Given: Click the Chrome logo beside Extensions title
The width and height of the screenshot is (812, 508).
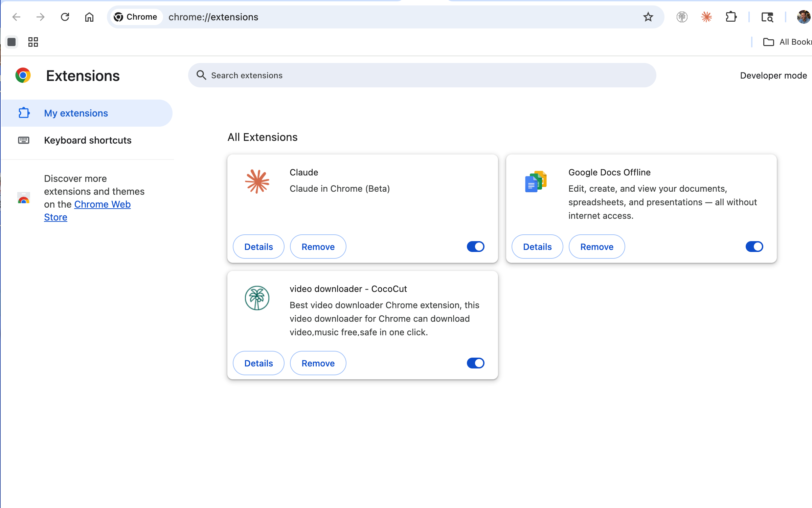Looking at the screenshot, I should click(23, 75).
